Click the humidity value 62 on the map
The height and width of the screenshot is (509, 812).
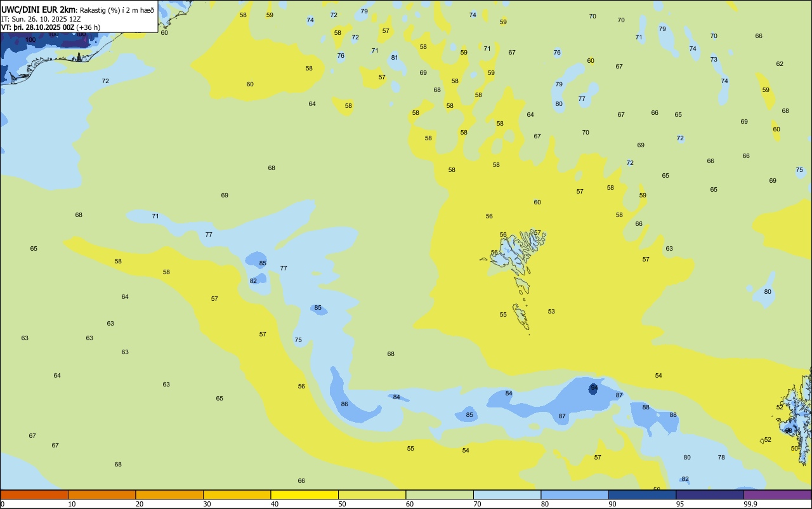tap(780, 64)
